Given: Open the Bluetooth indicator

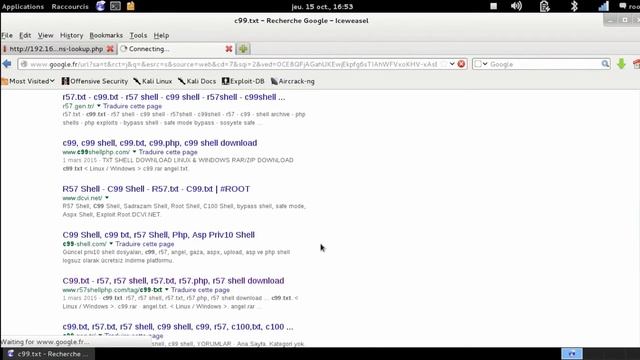Looking at the screenshot, I should tap(574, 6).
